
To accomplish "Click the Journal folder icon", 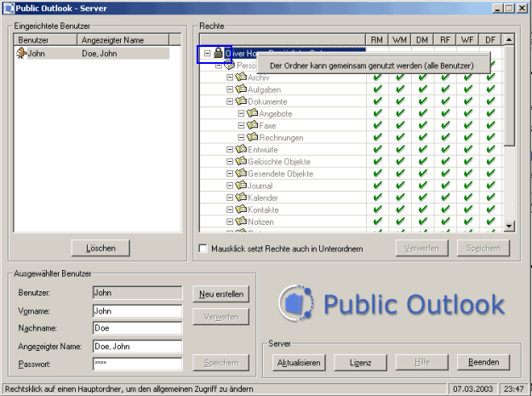I will 241,186.
